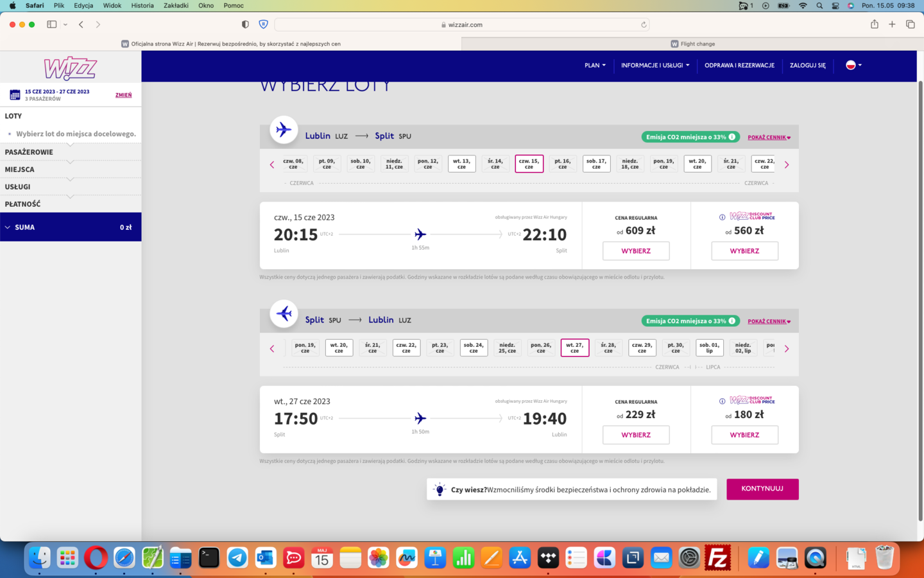This screenshot has height=578, width=924.
Task: Select return date sob. 01, lip
Action: click(x=709, y=347)
